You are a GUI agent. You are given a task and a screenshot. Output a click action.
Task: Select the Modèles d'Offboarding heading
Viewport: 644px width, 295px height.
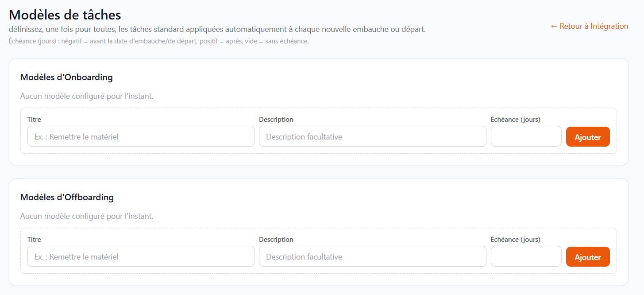tap(67, 198)
